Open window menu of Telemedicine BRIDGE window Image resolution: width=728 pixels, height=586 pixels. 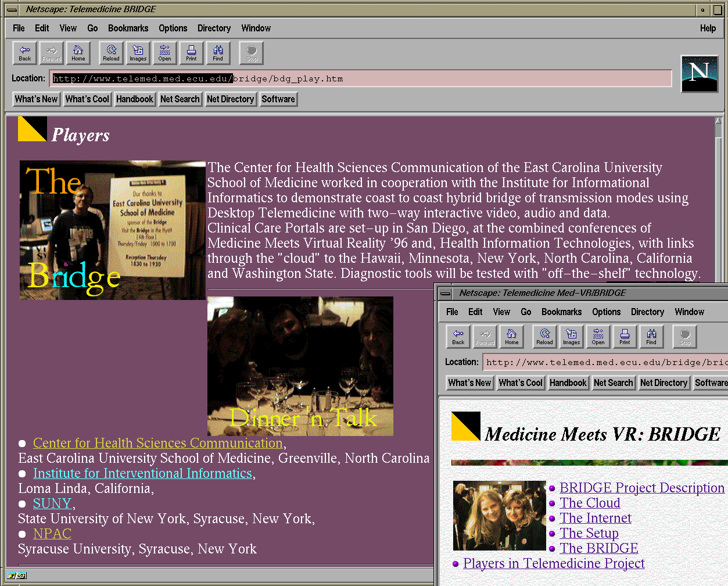[x=12, y=10]
